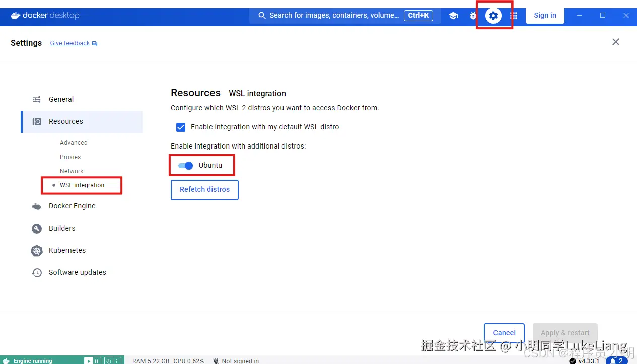Click the whale icon in the Engine running status
637x364 pixels.
pyautogui.click(x=6, y=361)
